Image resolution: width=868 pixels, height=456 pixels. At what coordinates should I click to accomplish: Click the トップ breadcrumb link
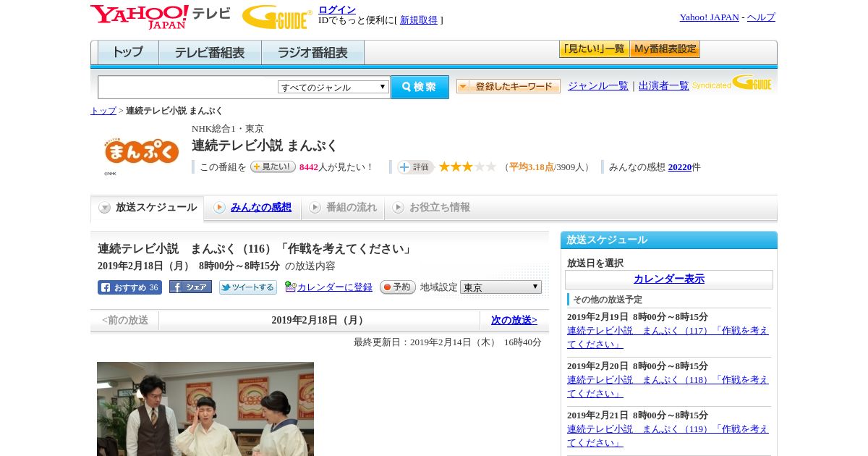click(x=103, y=111)
